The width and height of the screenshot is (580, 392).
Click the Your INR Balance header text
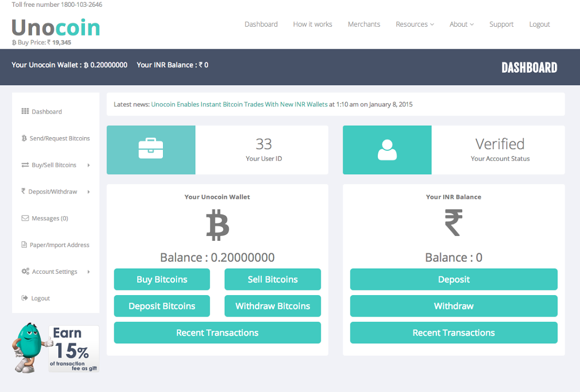172,65
